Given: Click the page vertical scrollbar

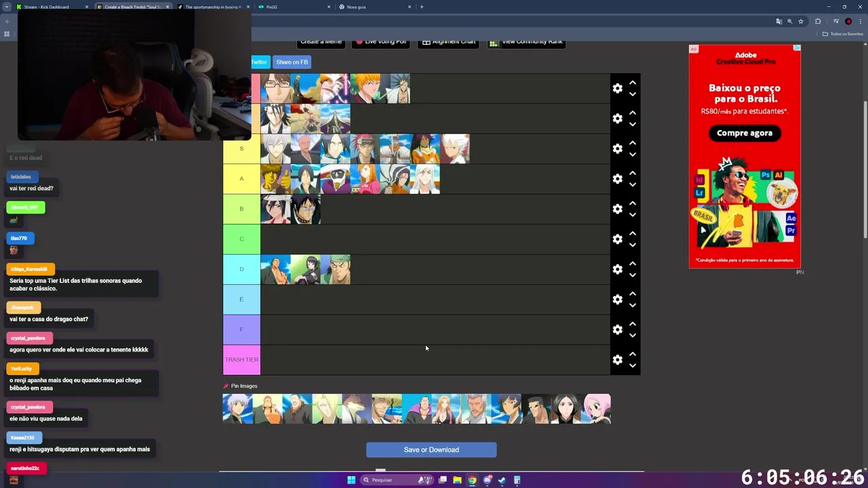Looking at the screenshot, I should (865, 169).
